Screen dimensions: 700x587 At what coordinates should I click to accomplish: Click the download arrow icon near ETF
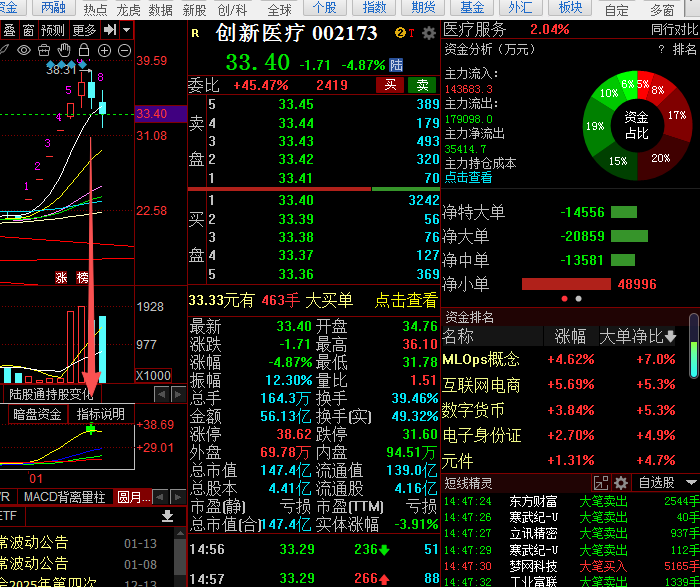[167, 516]
